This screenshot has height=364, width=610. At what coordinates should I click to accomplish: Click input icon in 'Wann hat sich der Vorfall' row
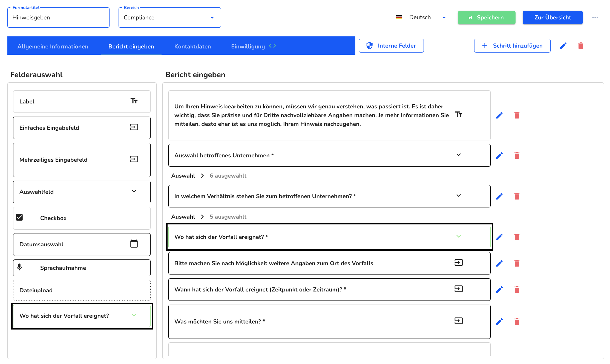coord(459,289)
